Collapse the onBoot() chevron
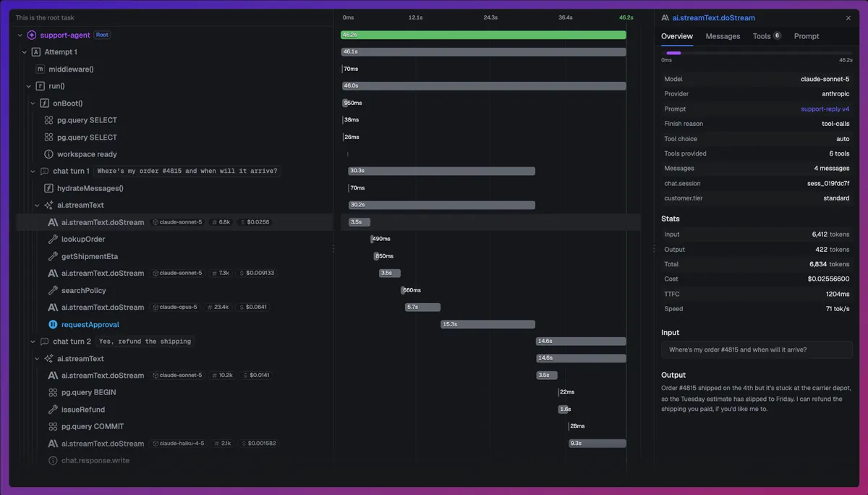This screenshot has height=495, width=868. tap(33, 103)
